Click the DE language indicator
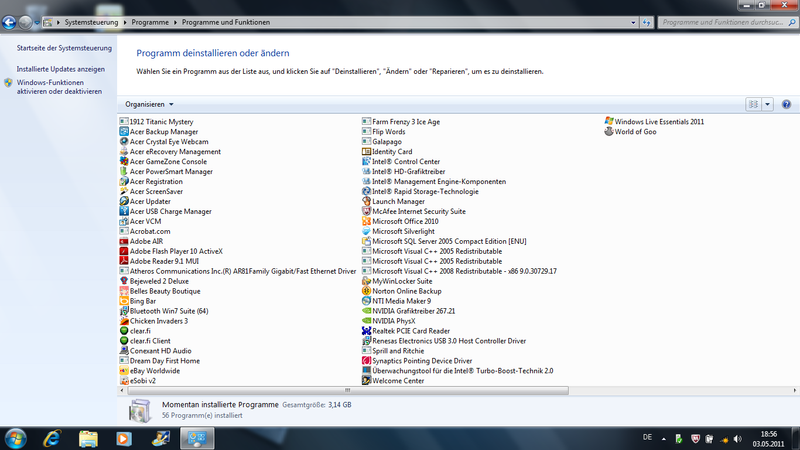This screenshot has width=800, height=450. (x=647, y=437)
